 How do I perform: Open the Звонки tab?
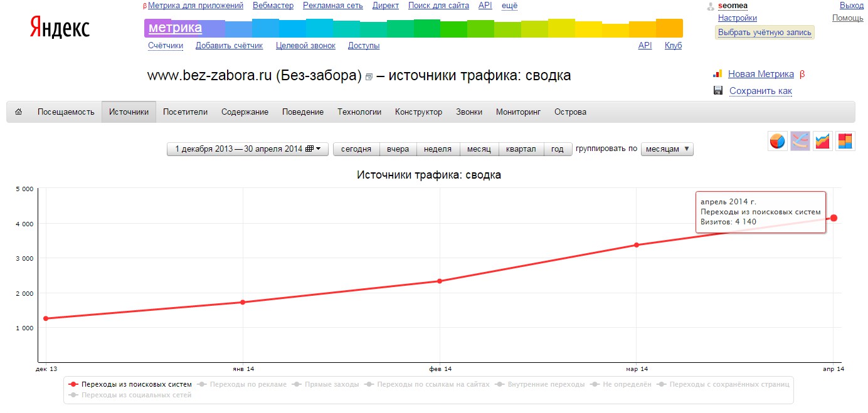(469, 112)
